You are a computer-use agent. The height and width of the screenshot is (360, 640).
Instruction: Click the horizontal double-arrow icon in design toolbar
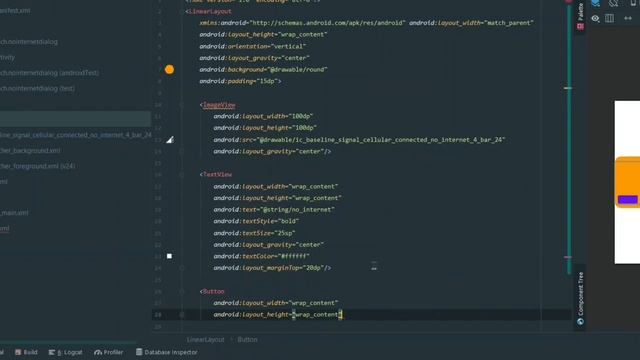(628, 18)
